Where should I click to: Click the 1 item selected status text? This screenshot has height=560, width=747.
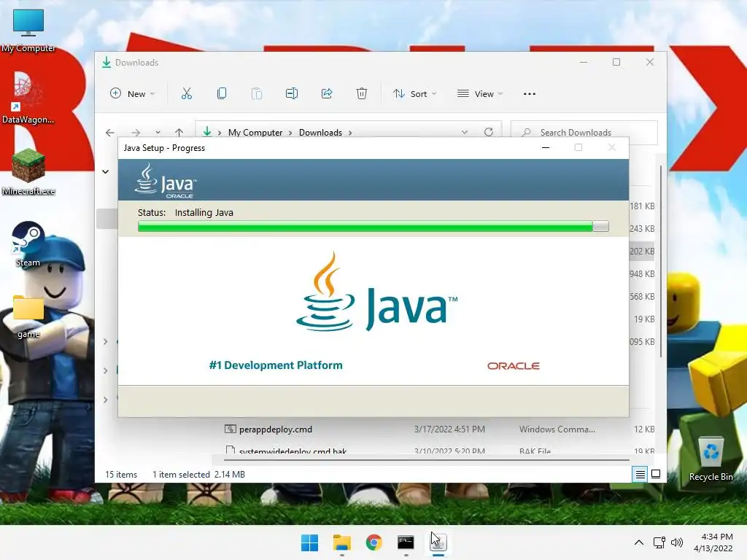[181, 474]
